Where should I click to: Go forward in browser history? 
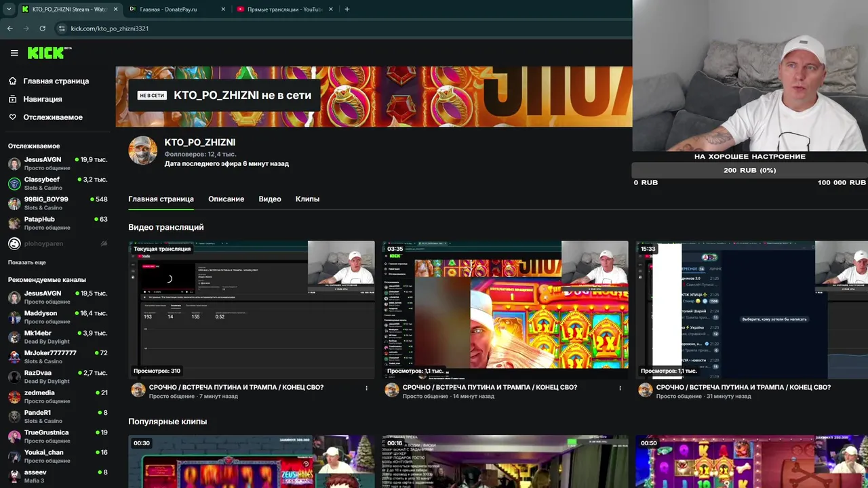(x=26, y=28)
